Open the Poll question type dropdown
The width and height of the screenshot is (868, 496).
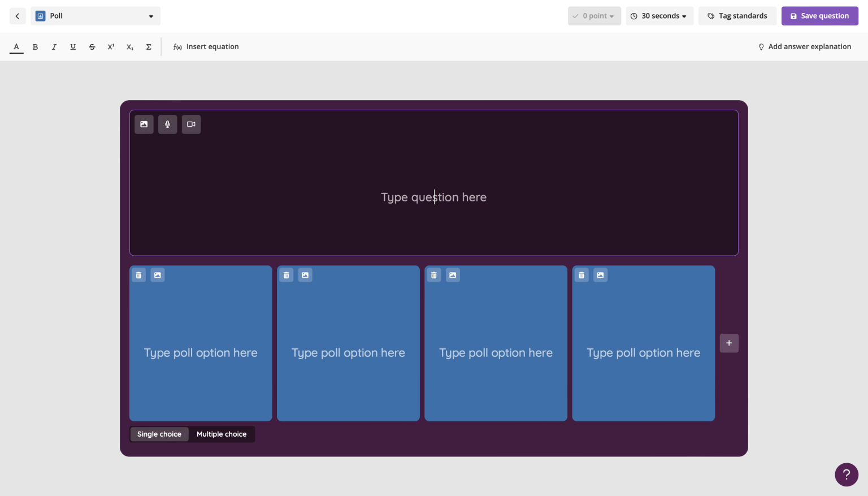[95, 16]
